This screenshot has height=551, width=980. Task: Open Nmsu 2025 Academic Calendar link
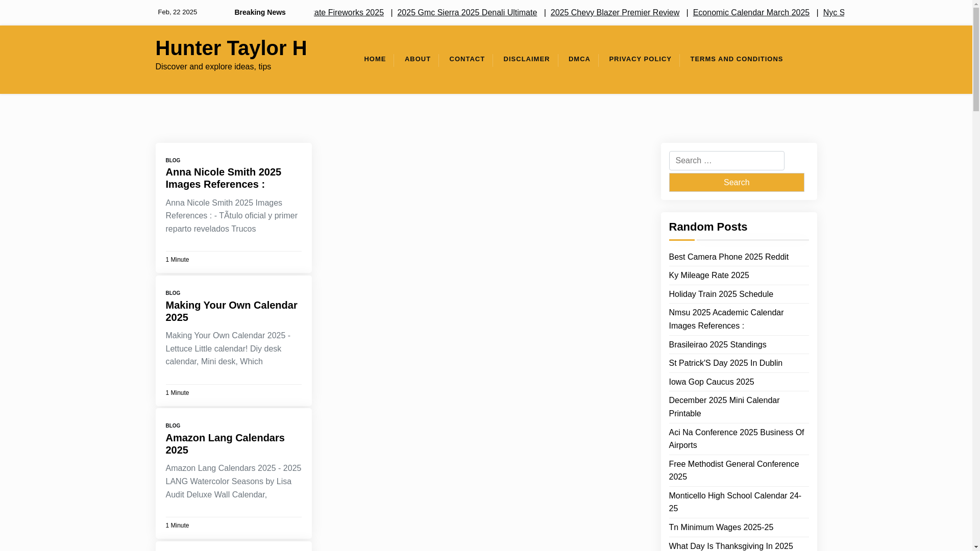[726, 319]
